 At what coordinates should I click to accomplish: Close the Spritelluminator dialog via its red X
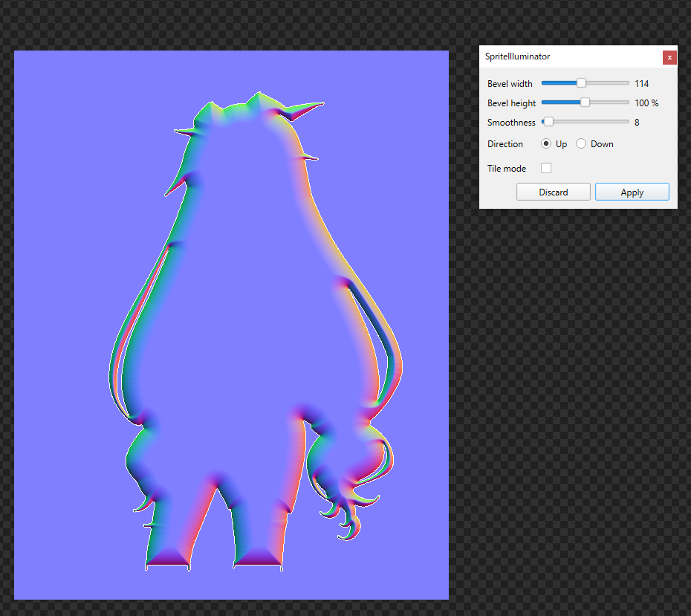coord(669,57)
